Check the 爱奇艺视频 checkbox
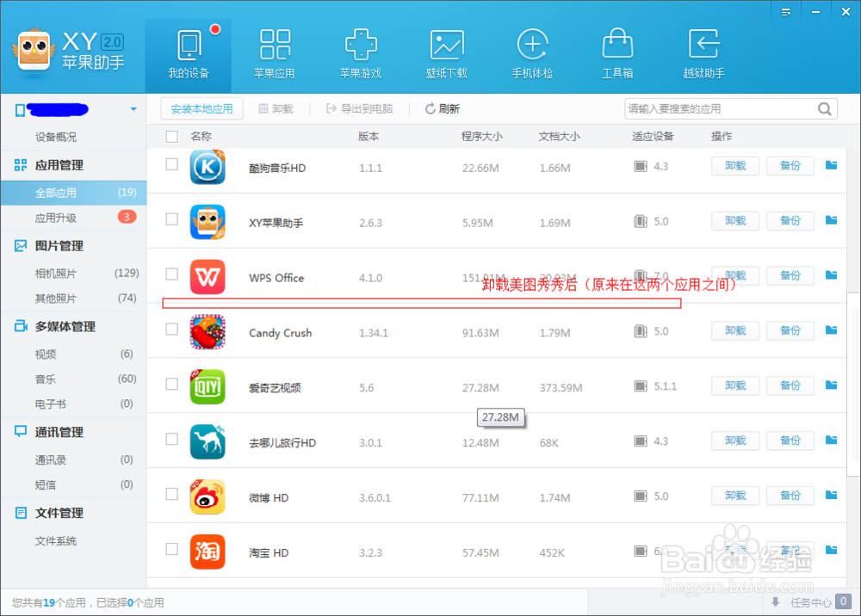 [x=172, y=384]
